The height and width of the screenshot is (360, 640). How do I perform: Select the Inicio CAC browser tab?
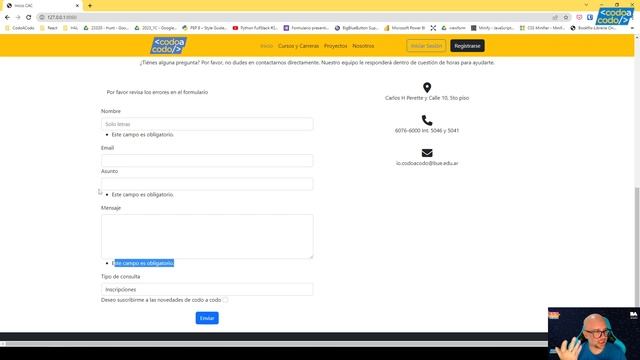pyautogui.click(x=41, y=6)
